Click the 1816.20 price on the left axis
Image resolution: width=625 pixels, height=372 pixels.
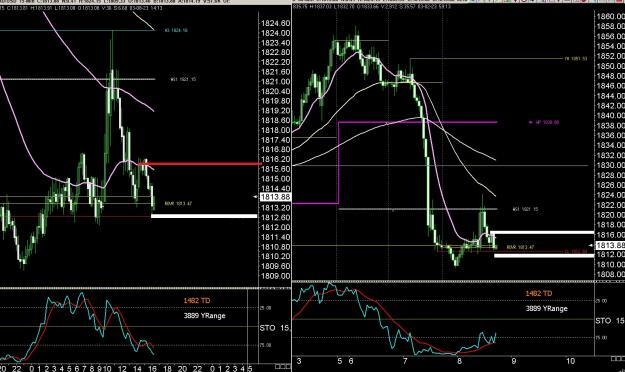(x=275, y=159)
